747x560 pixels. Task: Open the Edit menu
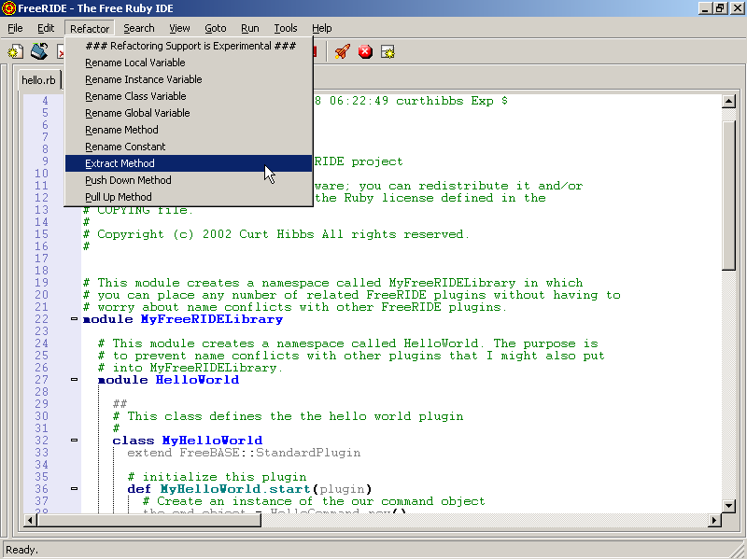tap(46, 29)
